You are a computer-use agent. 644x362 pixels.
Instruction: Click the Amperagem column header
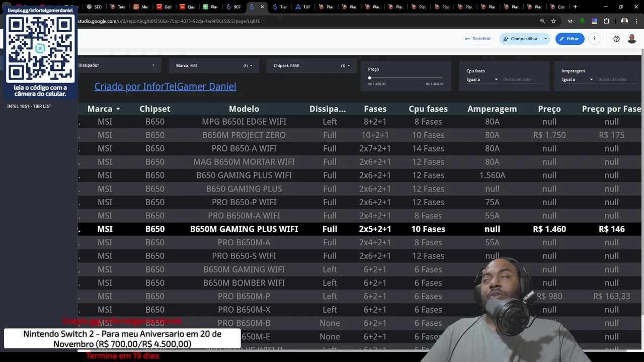point(492,109)
